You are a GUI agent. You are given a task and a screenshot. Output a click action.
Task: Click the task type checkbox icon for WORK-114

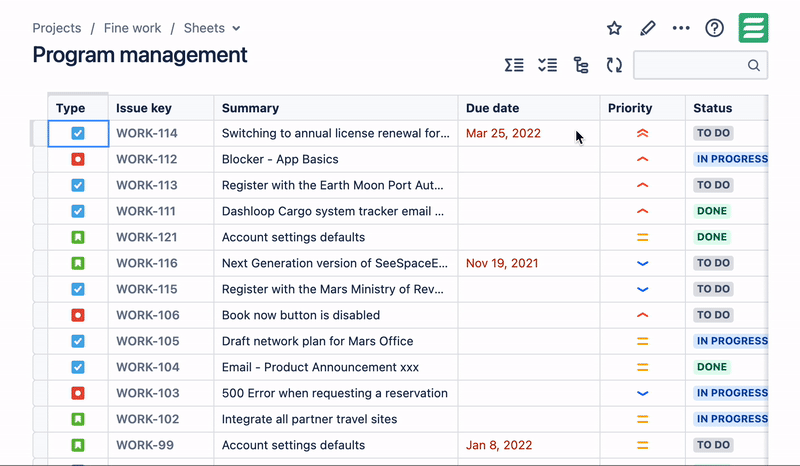78,134
